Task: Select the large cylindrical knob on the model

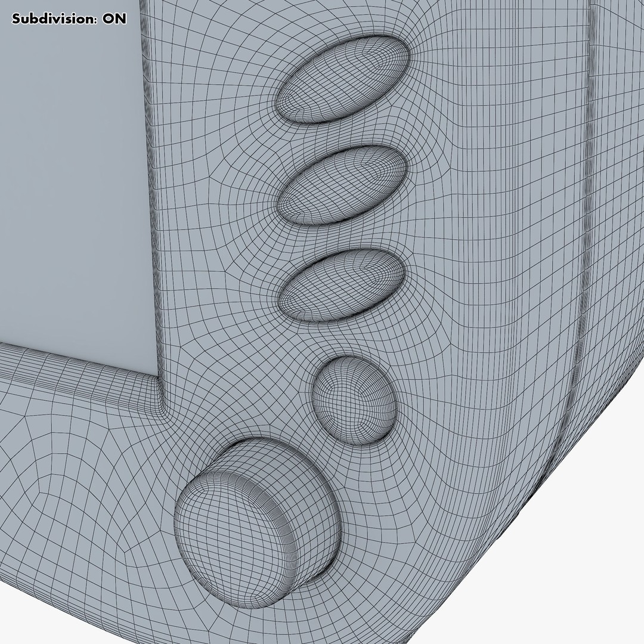Action: tap(258, 524)
